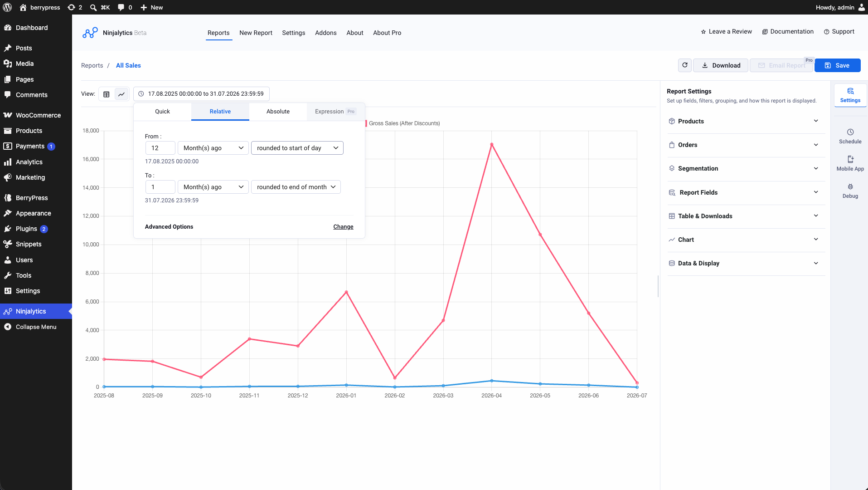Screen dimensions: 868x490
Task: Switch to line chart view icon
Action: click(x=121, y=94)
